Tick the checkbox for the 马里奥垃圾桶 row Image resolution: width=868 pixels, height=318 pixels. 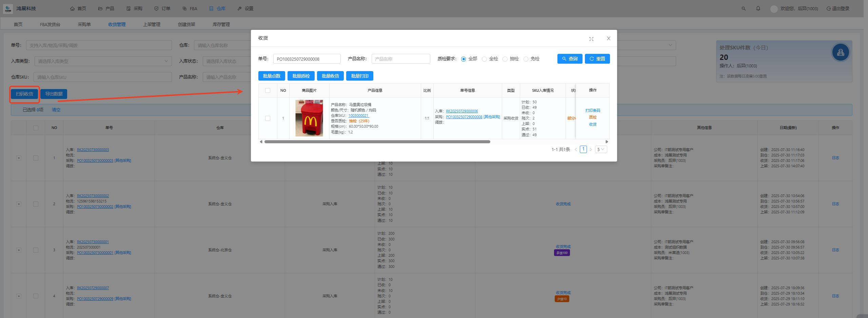coord(268,118)
